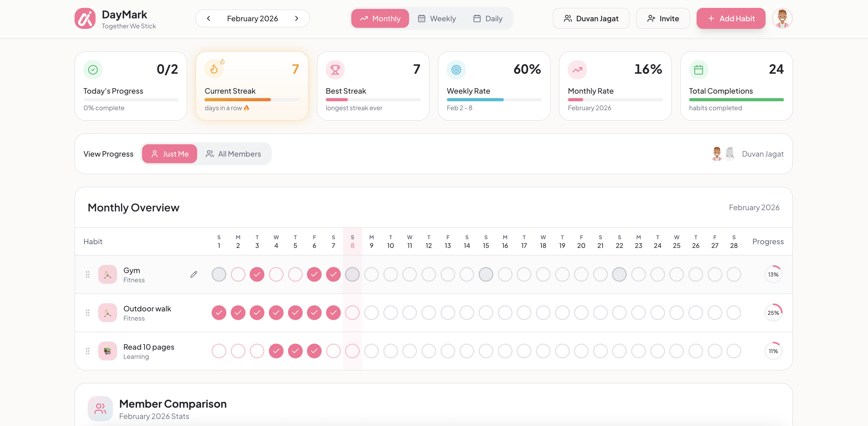Click the 25% progress ring for Outdoor walk
The height and width of the screenshot is (426, 868).
[x=774, y=312]
